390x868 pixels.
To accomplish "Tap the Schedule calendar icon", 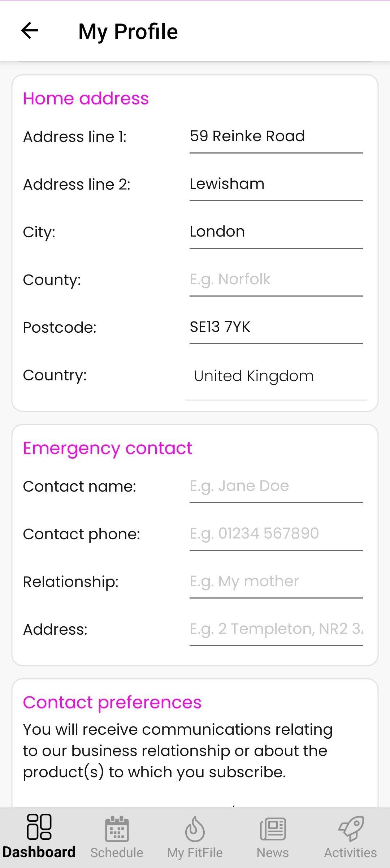I will tap(117, 828).
